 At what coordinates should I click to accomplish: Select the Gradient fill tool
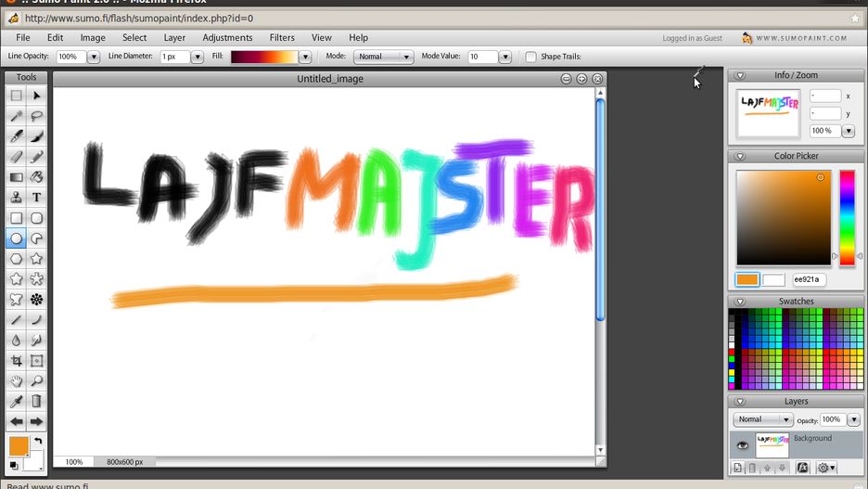(16, 177)
